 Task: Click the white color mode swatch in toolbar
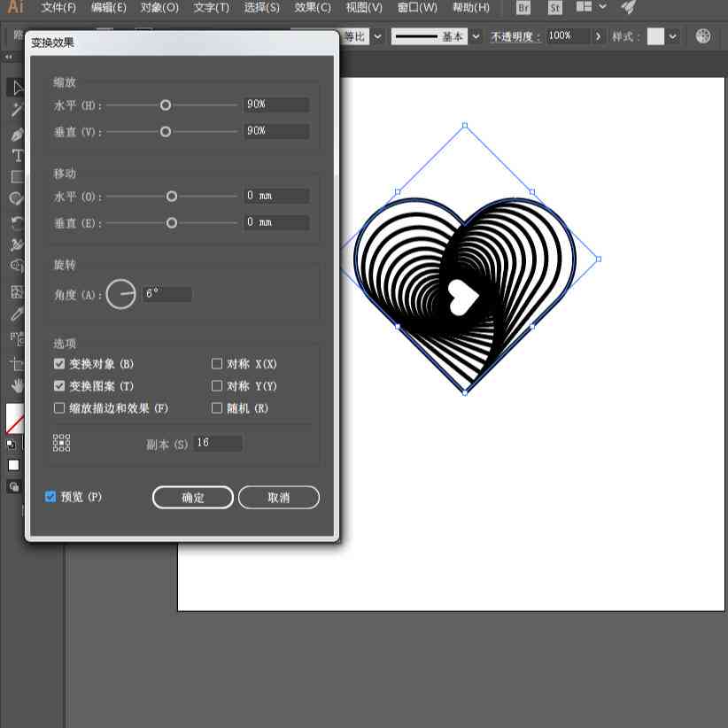[x=13, y=465]
